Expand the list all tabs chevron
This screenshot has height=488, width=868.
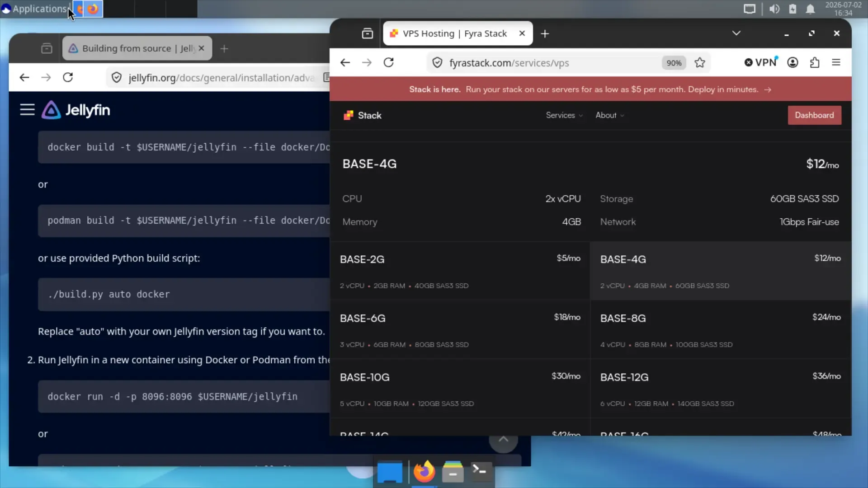(736, 33)
